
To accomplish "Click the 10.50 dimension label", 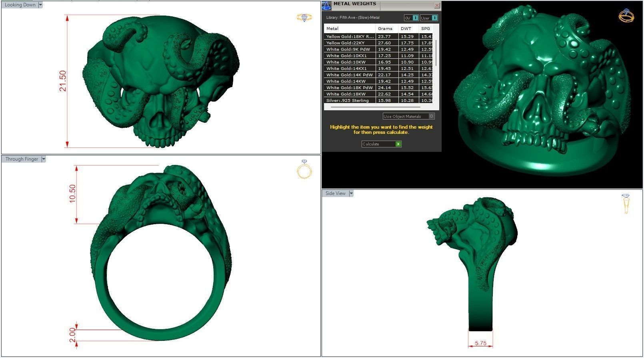I will pyautogui.click(x=72, y=193).
